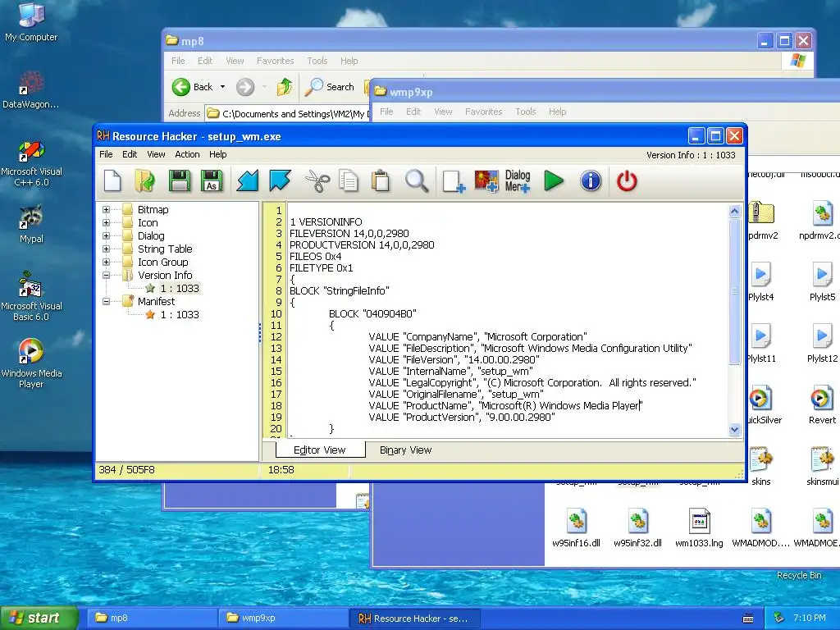Select the Revert file in wmp9xp window

822,404
